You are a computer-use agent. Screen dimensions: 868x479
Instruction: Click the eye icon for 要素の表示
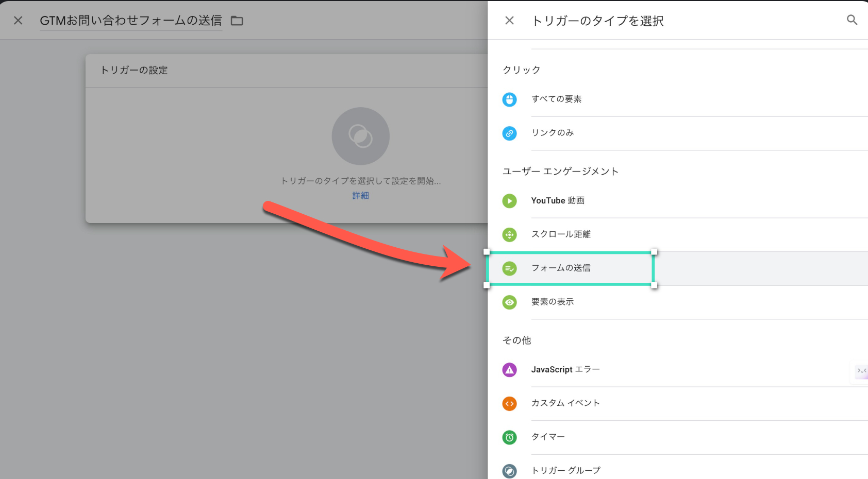click(x=509, y=302)
